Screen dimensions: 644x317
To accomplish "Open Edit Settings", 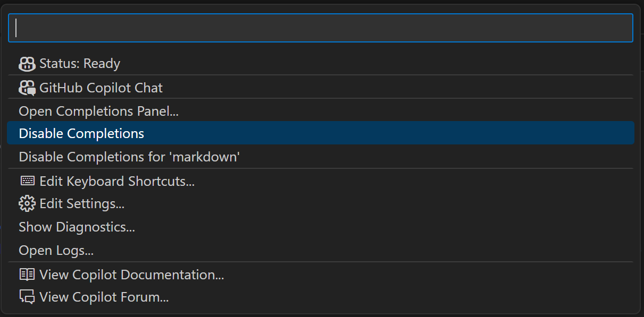I will point(82,203).
